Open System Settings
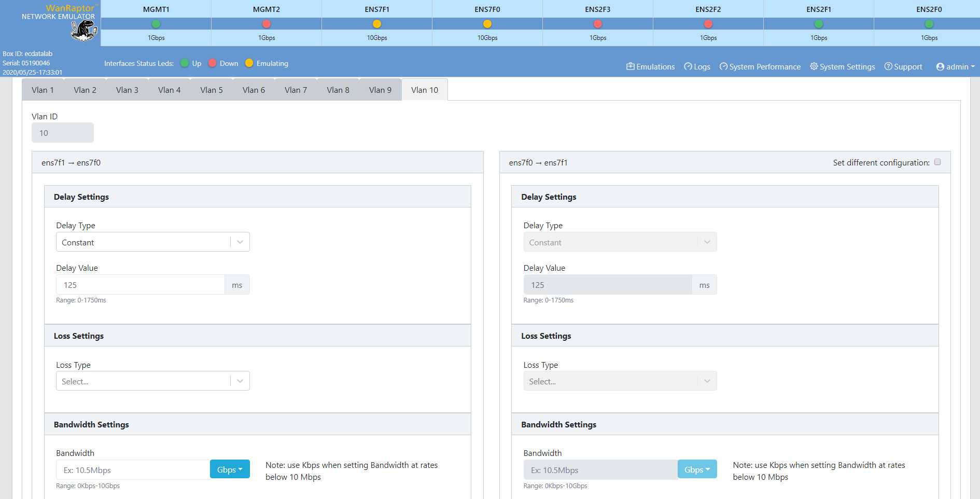The width and height of the screenshot is (980, 499). (x=842, y=67)
